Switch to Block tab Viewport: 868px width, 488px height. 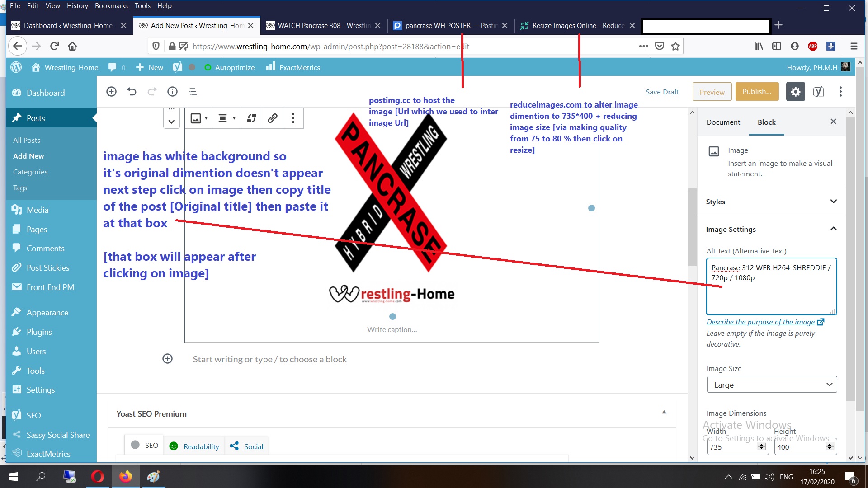(767, 122)
